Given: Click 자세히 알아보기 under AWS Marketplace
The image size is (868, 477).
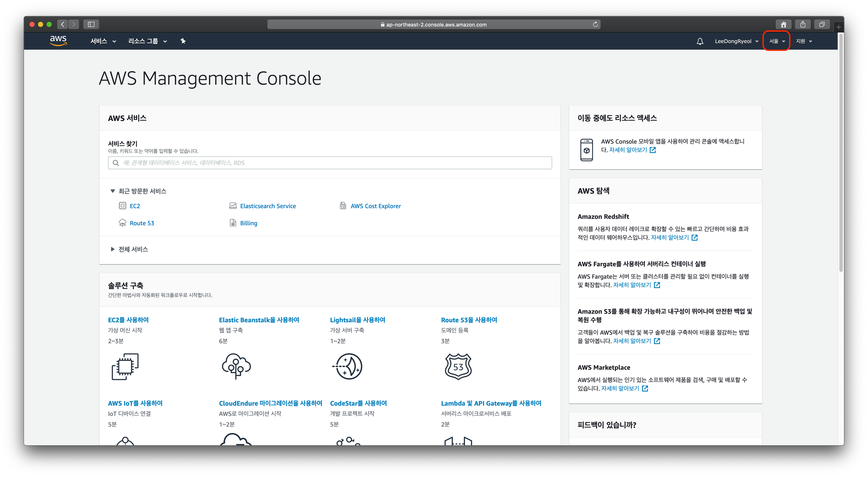Looking at the screenshot, I should click(620, 388).
